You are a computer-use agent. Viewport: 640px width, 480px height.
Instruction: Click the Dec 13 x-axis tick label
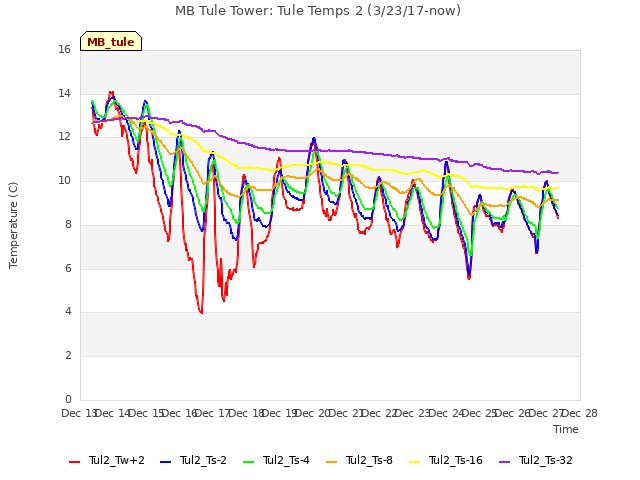pyautogui.click(x=79, y=413)
